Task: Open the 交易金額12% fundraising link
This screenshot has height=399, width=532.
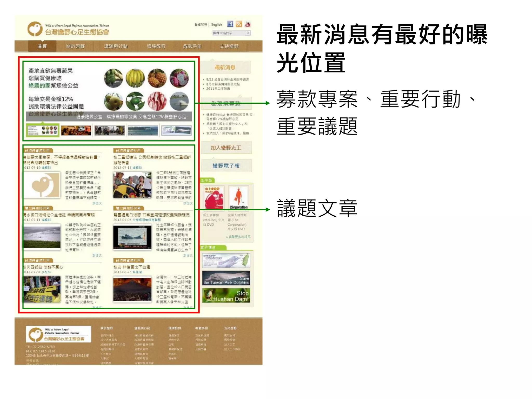Action: point(229,117)
